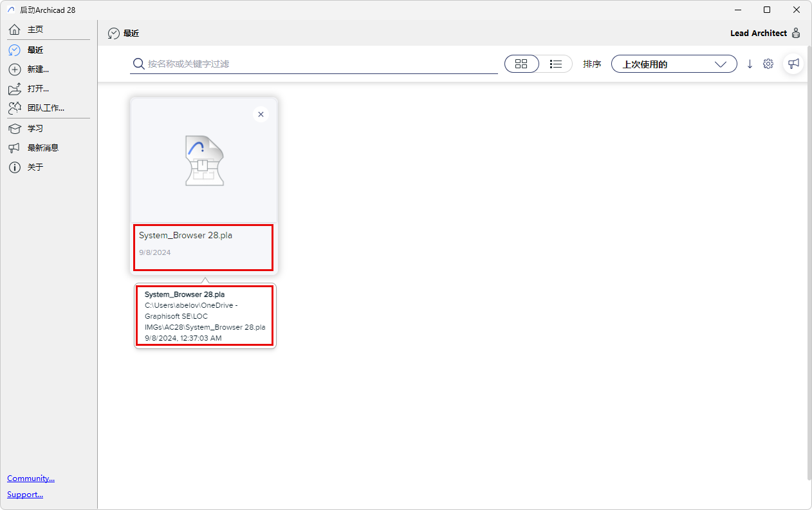The width and height of the screenshot is (812, 510).
Task: Maximize the 启动Archicad 28 window
Action: [x=767, y=10]
